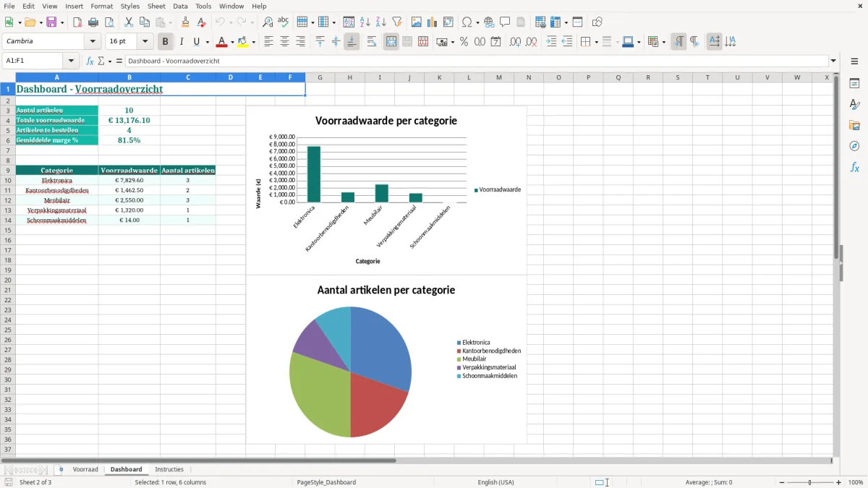Open font size dropdown

pyautogui.click(x=145, y=42)
